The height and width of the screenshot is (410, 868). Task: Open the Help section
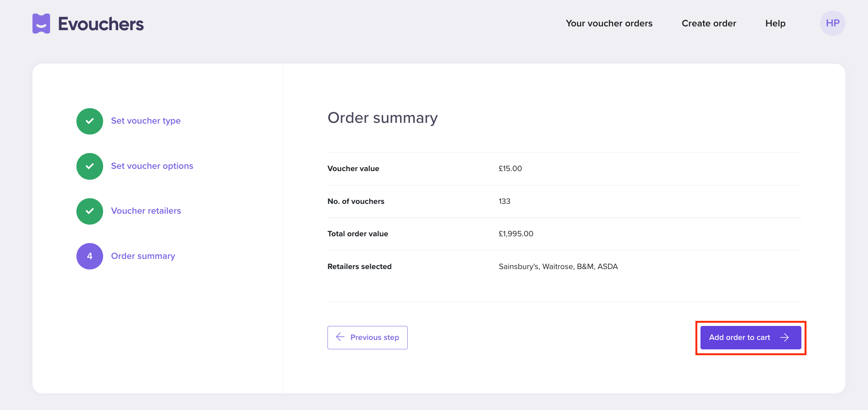point(775,23)
